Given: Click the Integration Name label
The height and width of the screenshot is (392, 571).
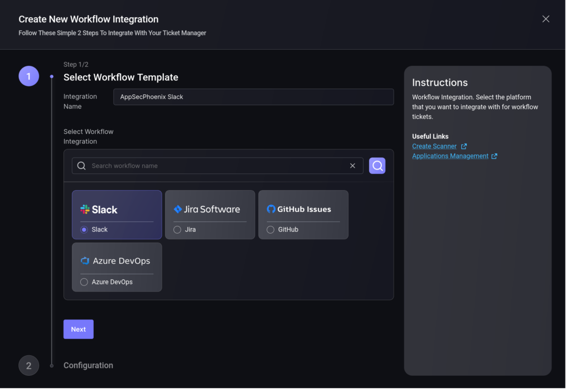Looking at the screenshot, I should [x=81, y=103].
